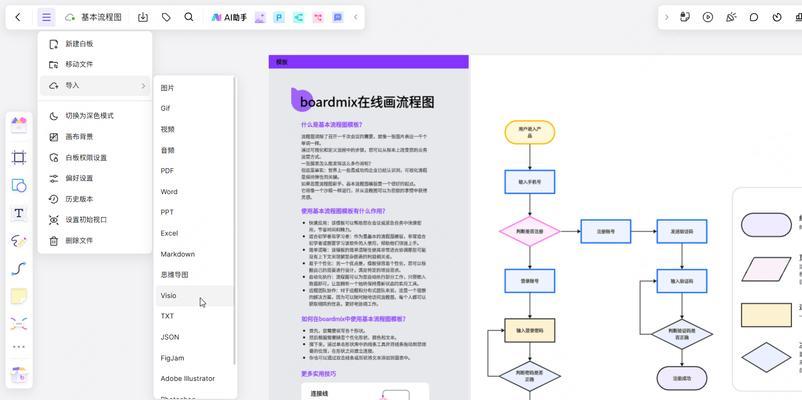The image size is (802, 400).
Task: Open the search magnifier icon
Action: click(x=189, y=17)
